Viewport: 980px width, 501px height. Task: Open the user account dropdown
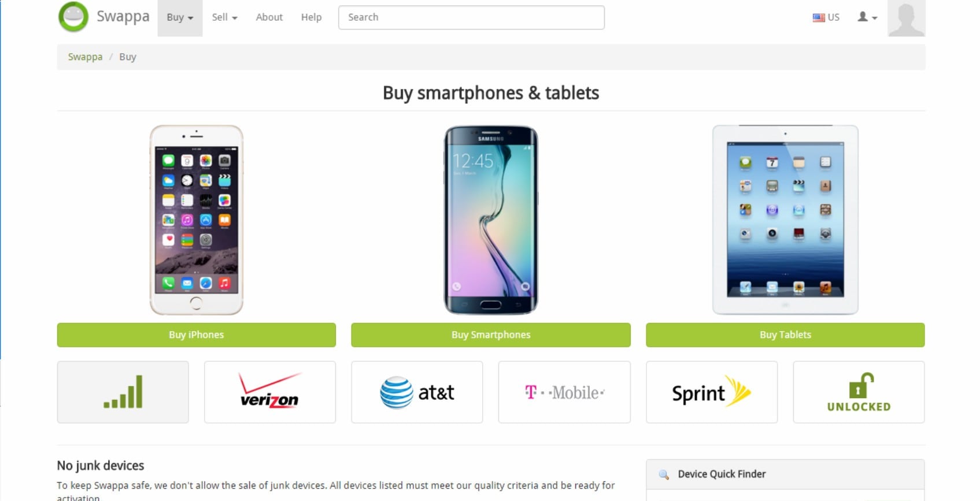click(867, 17)
